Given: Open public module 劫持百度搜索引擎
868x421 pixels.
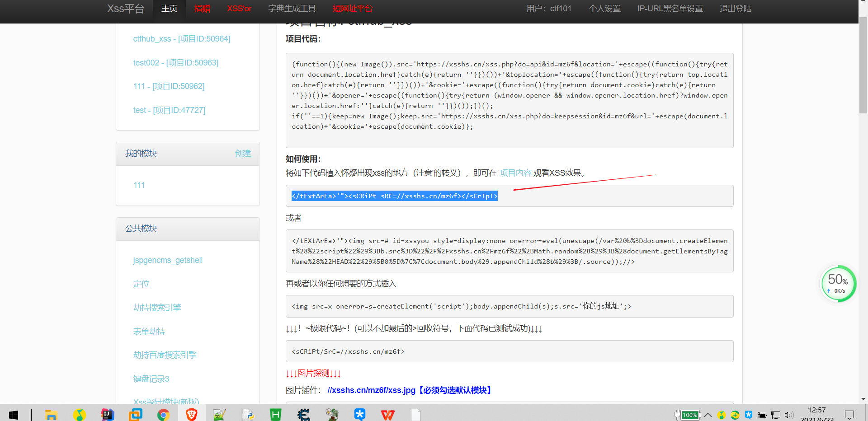Looking at the screenshot, I should click(165, 355).
